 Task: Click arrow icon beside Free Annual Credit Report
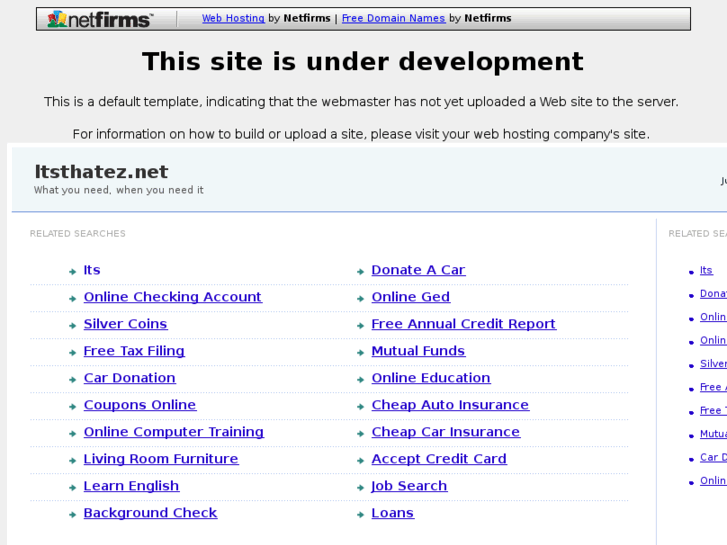(x=360, y=326)
